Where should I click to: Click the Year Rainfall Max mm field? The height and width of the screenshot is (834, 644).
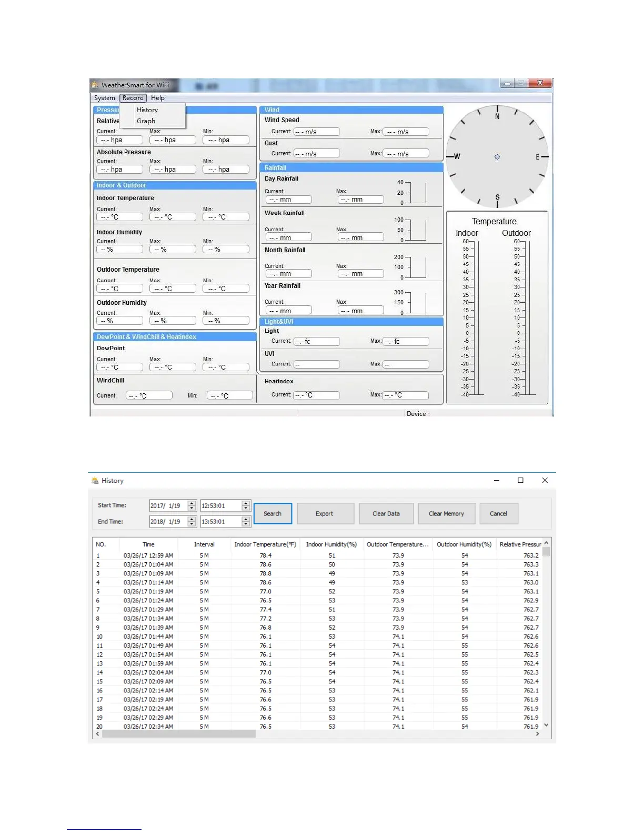tap(361, 311)
